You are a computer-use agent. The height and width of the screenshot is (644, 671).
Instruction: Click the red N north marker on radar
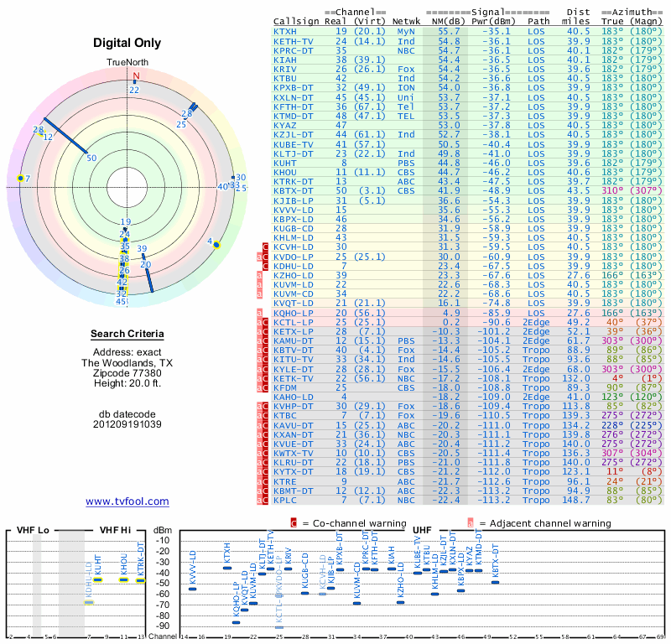point(135,75)
